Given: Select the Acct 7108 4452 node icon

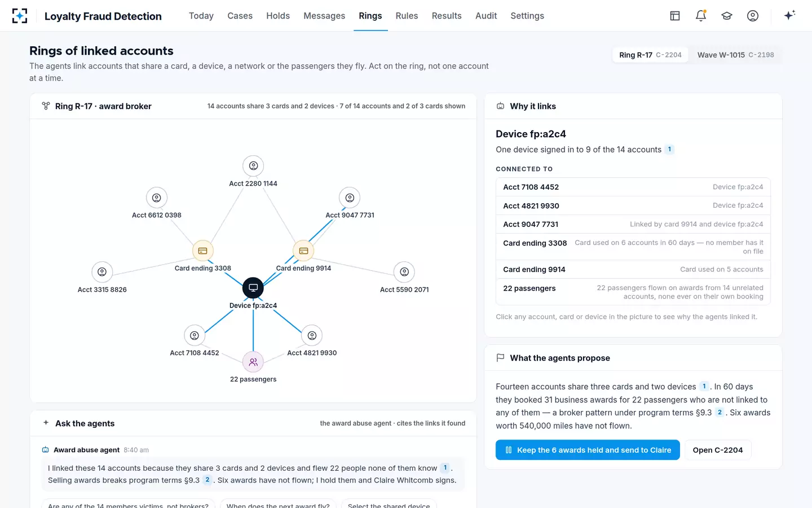Looking at the screenshot, I should click(195, 335).
